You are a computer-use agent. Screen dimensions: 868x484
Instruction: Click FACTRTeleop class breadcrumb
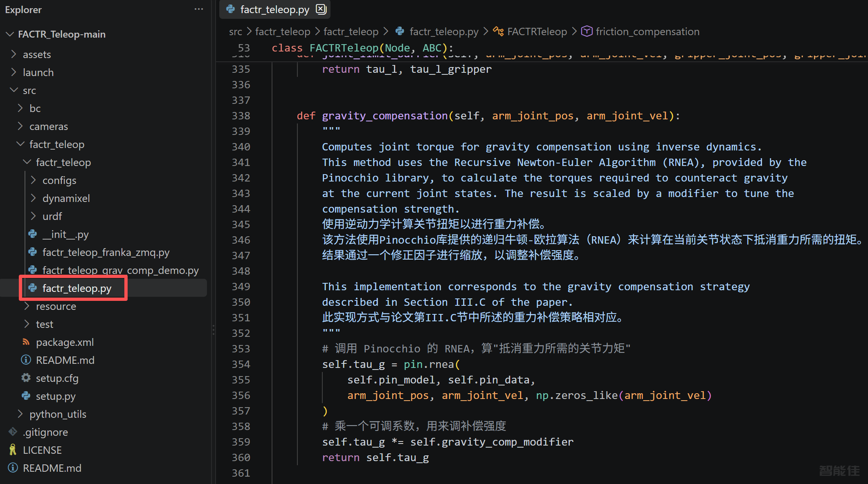pos(537,31)
